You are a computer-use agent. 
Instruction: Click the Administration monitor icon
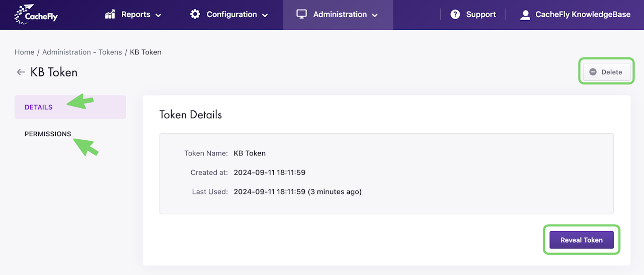[301, 14]
